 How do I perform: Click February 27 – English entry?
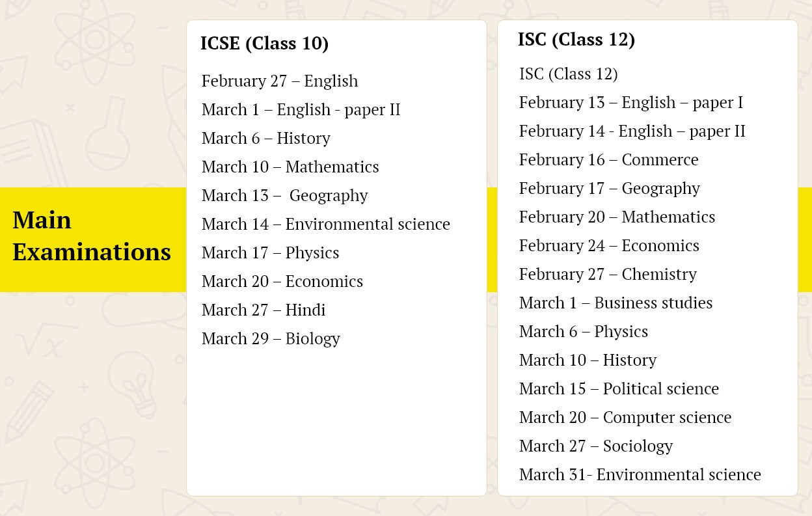280,81
